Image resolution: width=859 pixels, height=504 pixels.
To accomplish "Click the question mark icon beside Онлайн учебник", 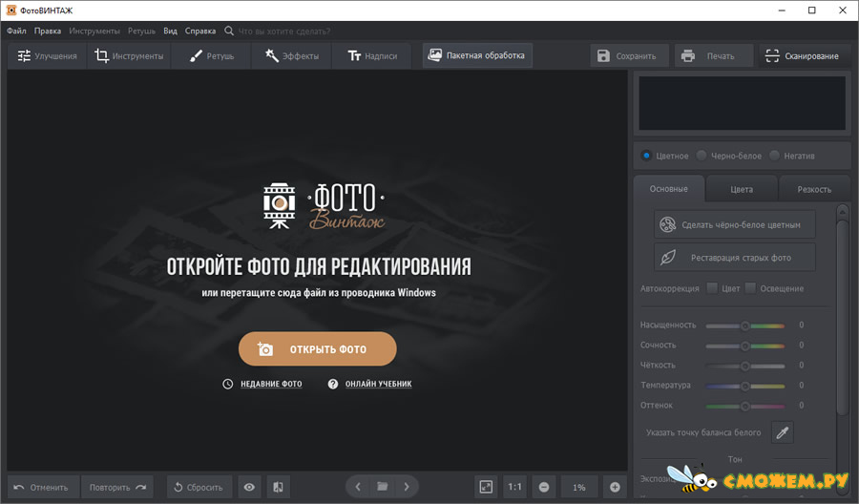I will (332, 384).
